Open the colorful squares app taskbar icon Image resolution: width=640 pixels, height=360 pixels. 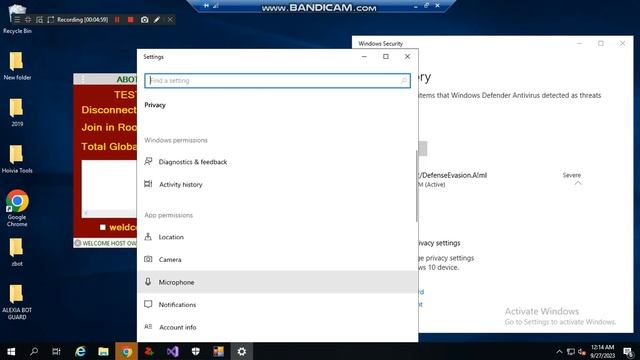218,351
